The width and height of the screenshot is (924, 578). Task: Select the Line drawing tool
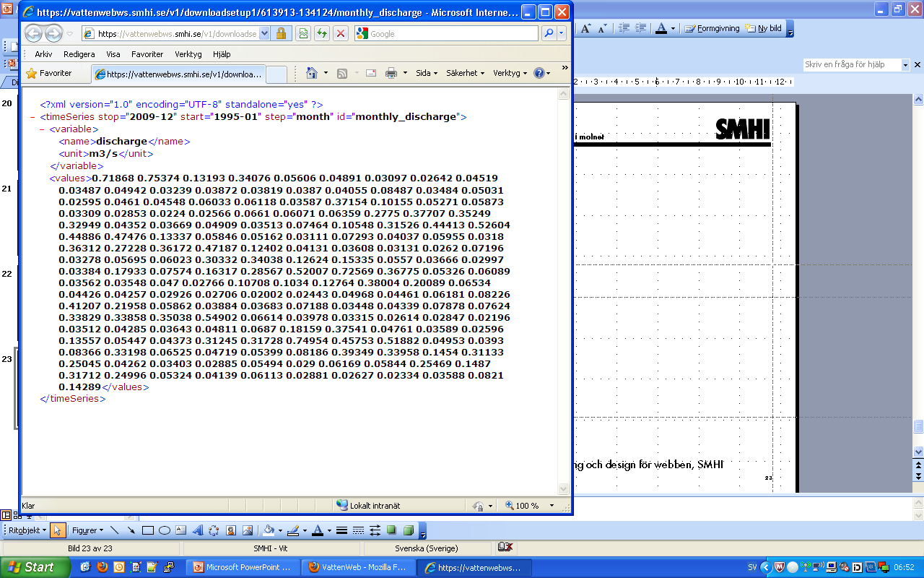114,530
